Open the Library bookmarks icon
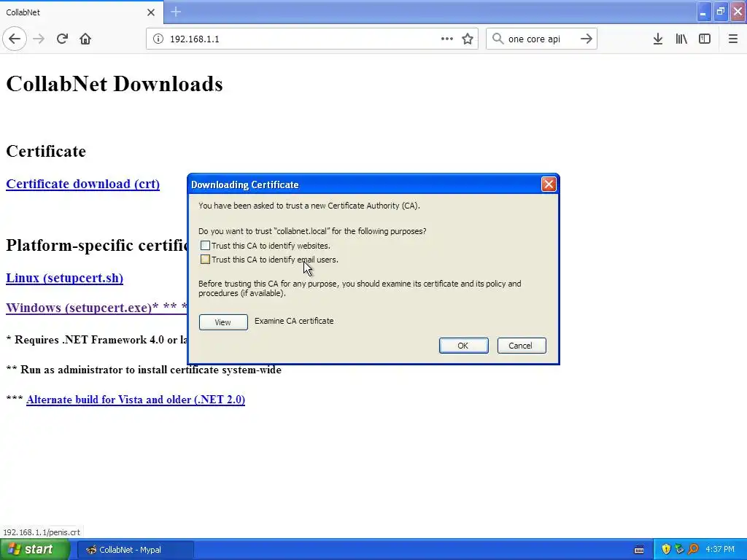 click(681, 39)
